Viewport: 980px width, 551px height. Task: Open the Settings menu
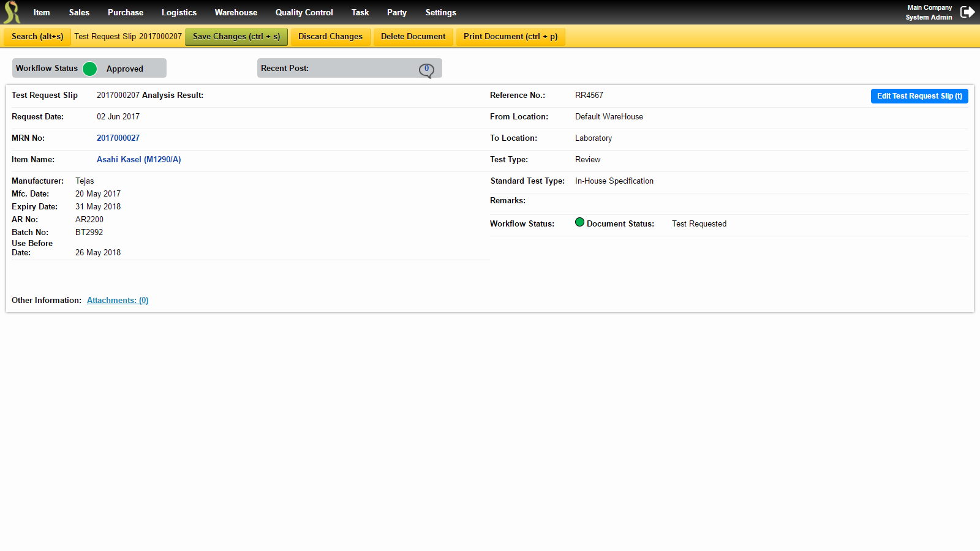440,12
